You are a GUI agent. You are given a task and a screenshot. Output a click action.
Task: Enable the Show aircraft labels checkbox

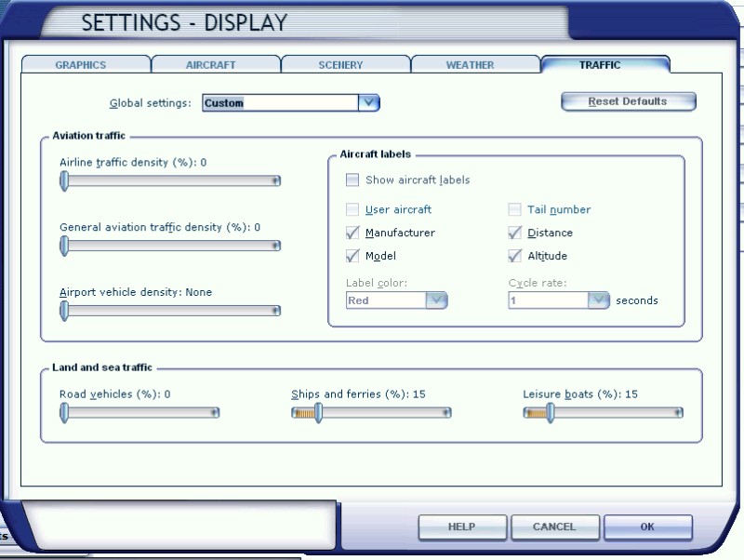352,180
